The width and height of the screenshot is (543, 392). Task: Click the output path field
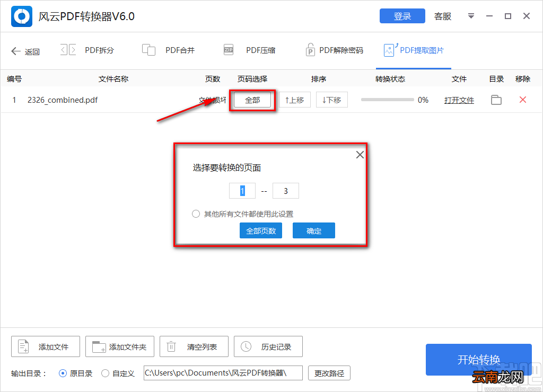pyautogui.click(x=223, y=373)
